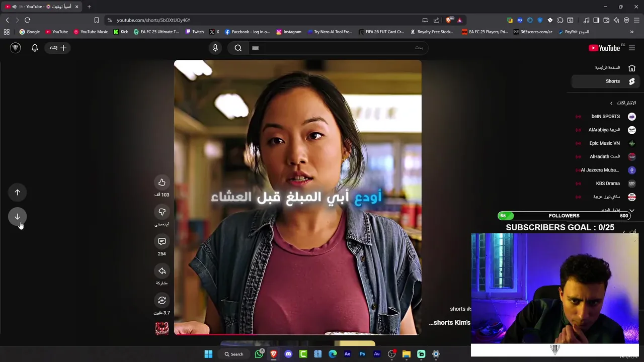Image resolution: width=644 pixels, height=362 pixels.
Task: Open a new browser tab
Action: click(89, 7)
